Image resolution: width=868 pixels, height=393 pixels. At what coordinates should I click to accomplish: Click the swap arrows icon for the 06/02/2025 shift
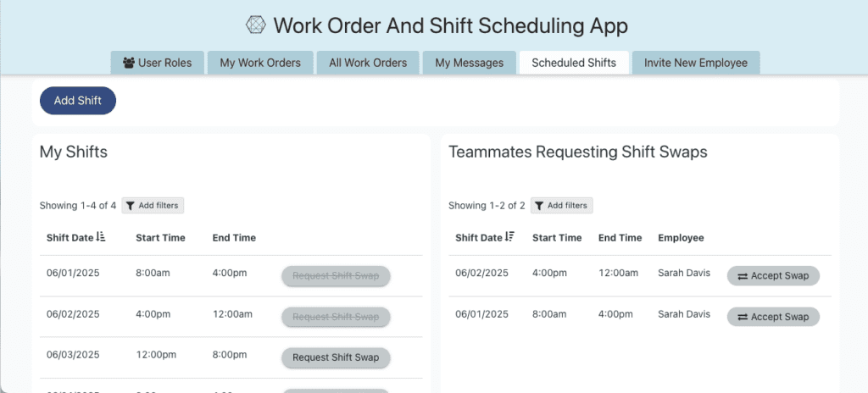(x=743, y=276)
